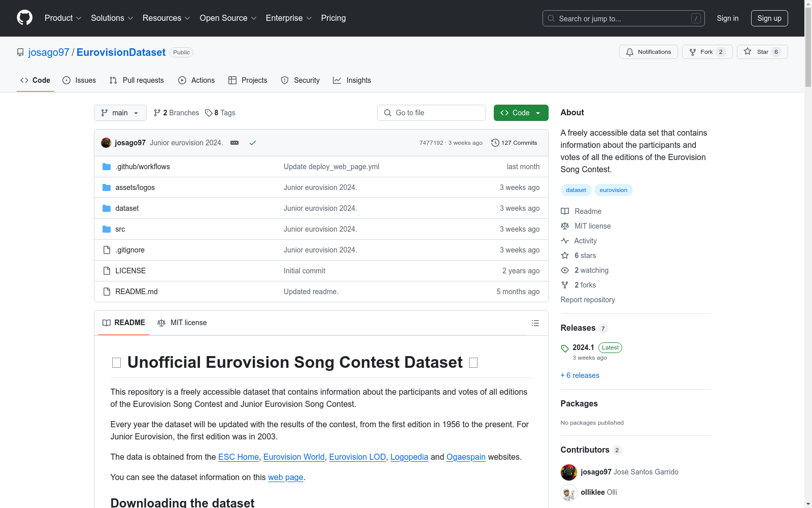812x508 pixels.
Task: Expand the Solutions menu
Action: click(112, 18)
